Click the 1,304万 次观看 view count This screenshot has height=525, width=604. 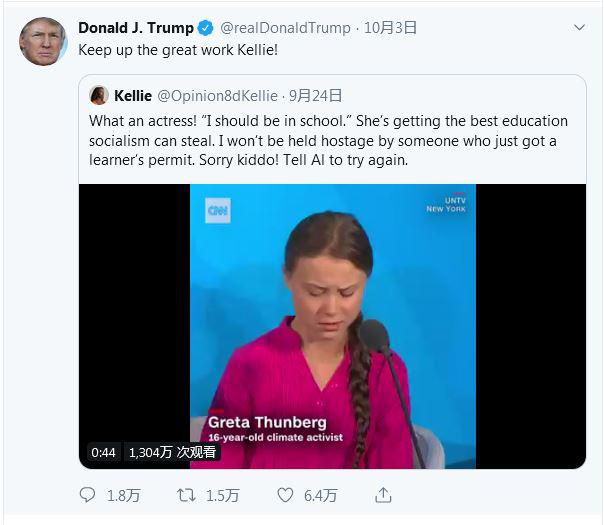point(172,452)
